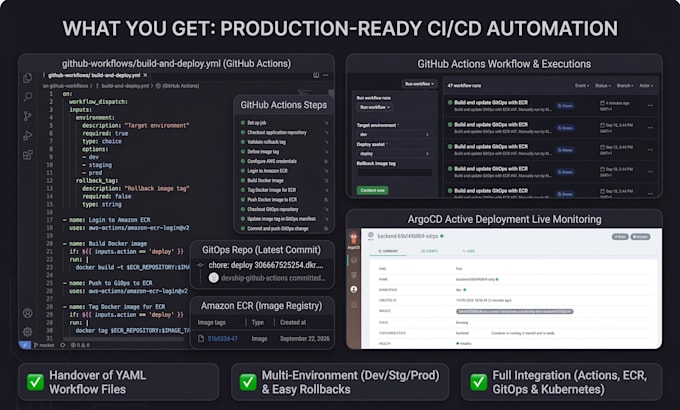Click the errors and warnings counter in the status bar

click(x=80, y=345)
